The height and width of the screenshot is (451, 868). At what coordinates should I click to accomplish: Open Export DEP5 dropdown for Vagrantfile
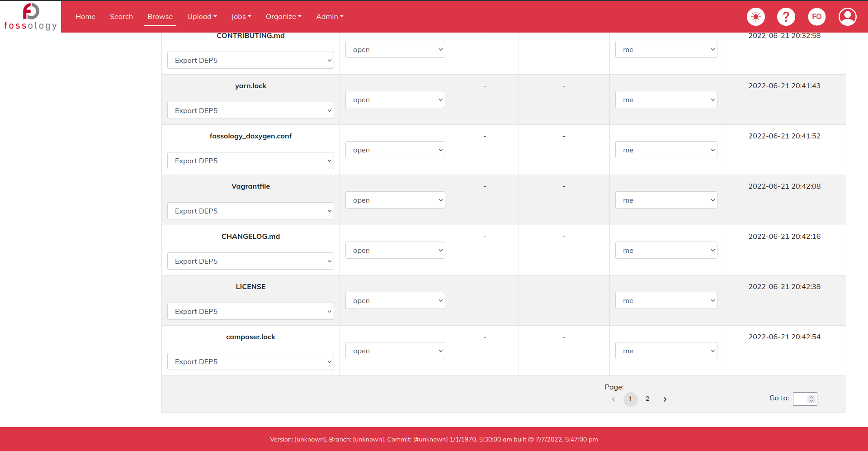pos(250,211)
